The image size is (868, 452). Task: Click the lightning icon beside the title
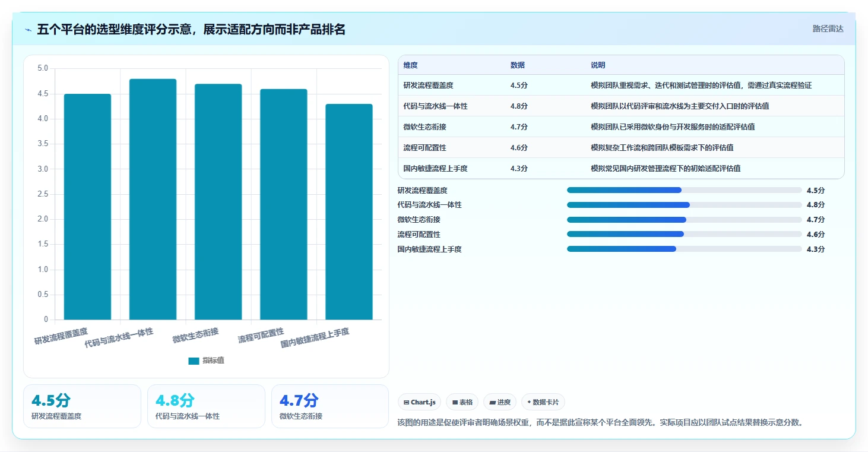[x=28, y=30]
